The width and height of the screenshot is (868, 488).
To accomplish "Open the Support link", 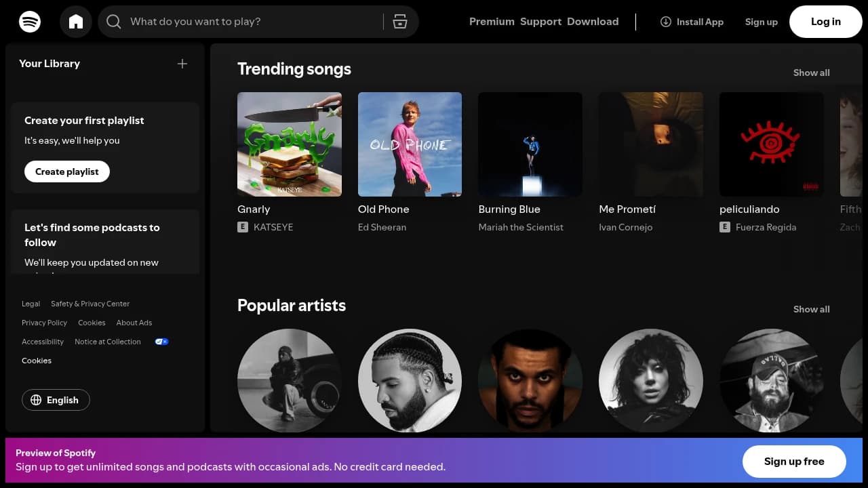I will pos(540,22).
